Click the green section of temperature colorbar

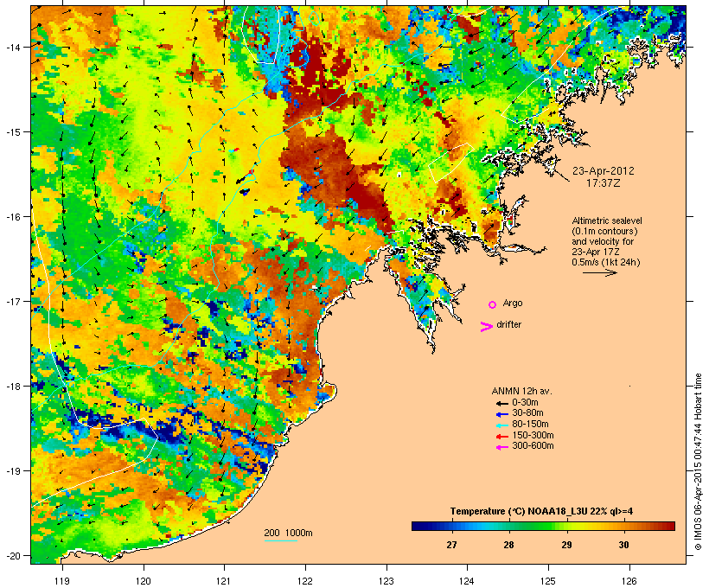coord(538,526)
